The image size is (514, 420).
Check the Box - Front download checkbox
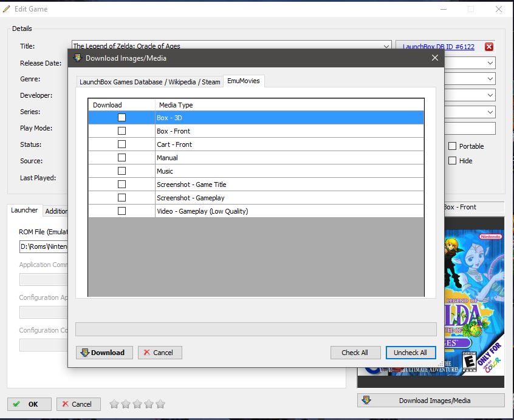click(x=122, y=131)
